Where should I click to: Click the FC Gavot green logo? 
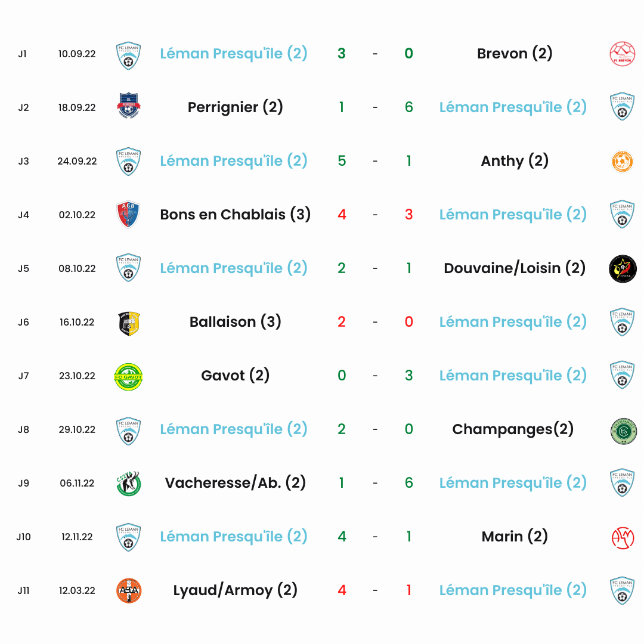[128, 376]
